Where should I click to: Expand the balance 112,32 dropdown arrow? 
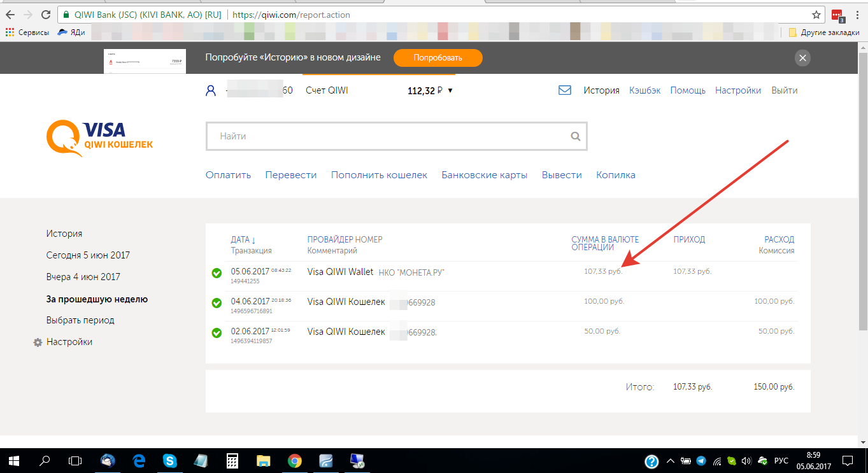(x=450, y=90)
